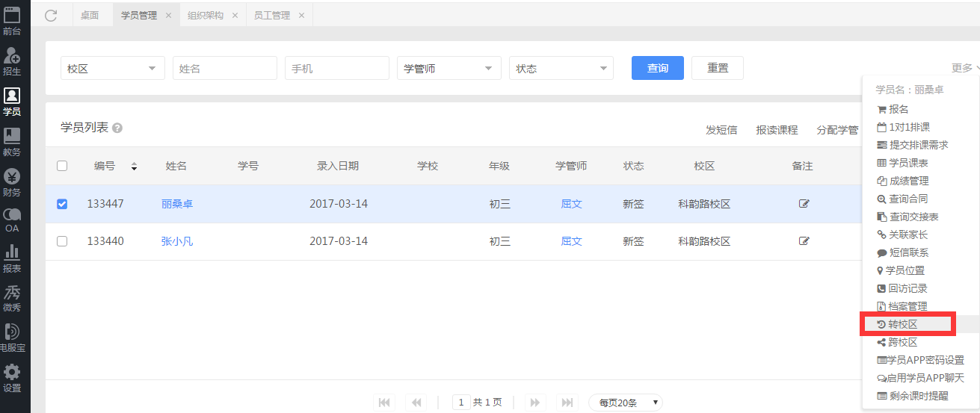
Task: Uncheck the row for student 133447
Action: click(62, 204)
